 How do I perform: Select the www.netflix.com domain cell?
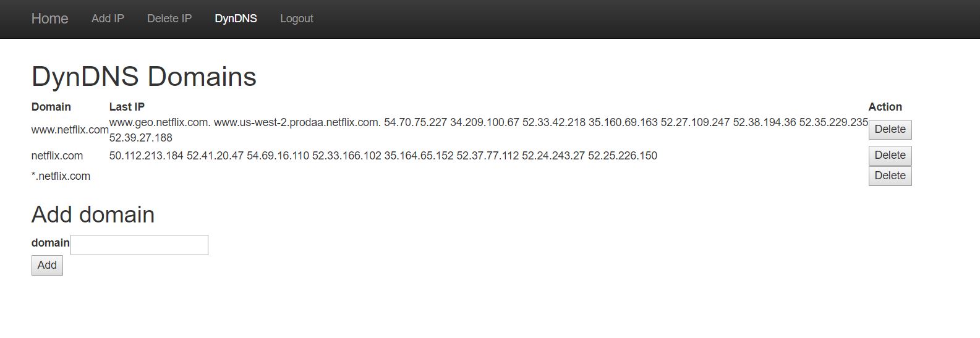click(70, 130)
